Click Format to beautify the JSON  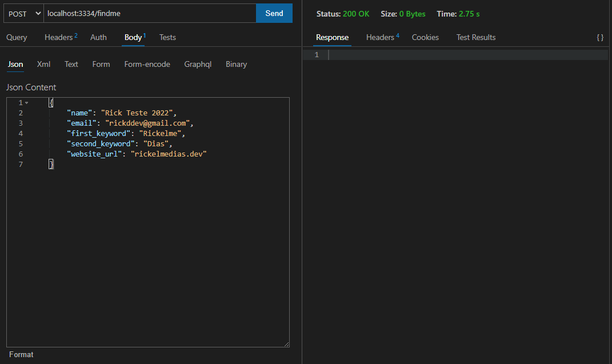pos(21,355)
